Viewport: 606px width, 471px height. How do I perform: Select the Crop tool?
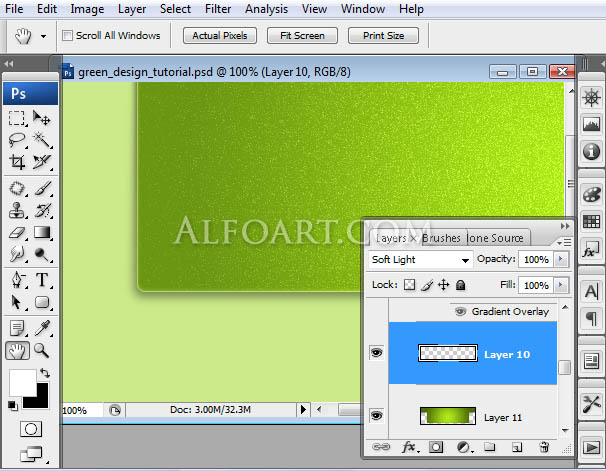tap(17, 162)
